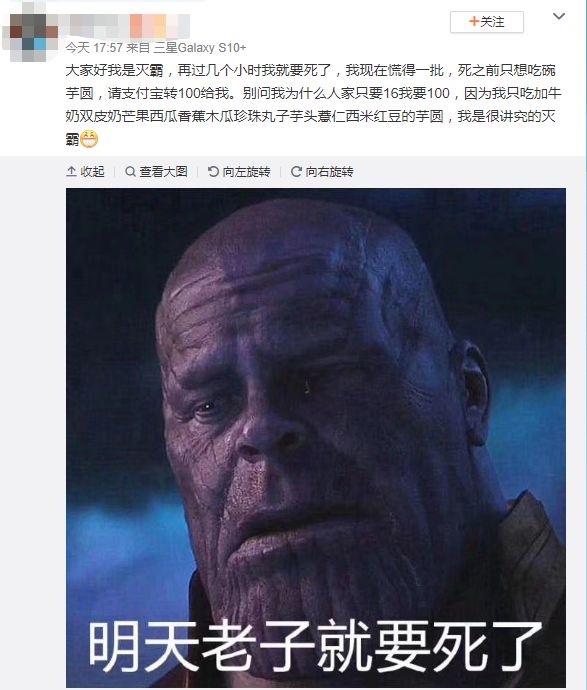Click the up-arrow icon beside 收起

pyautogui.click(x=71, y=171)
